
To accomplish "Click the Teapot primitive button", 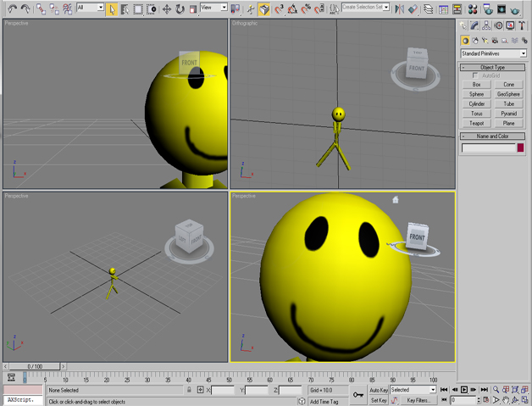I will (x=477, y=123).
